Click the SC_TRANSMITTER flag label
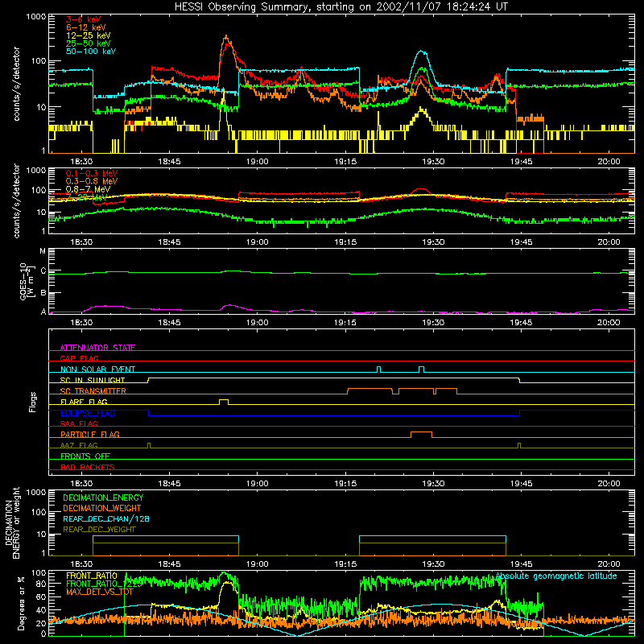Viewport: 644px width, 644px height. tap(93, 391)
